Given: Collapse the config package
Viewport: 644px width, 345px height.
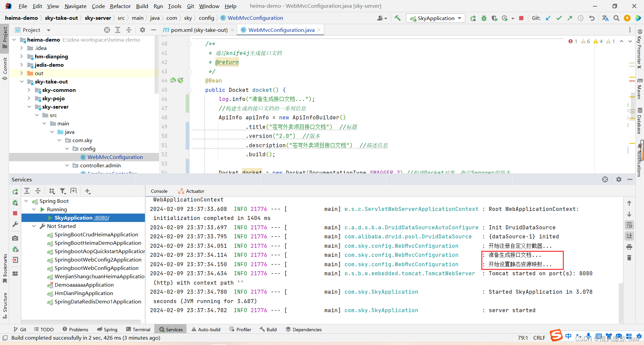Looking at the screenshot, I should tap(67, 149).
